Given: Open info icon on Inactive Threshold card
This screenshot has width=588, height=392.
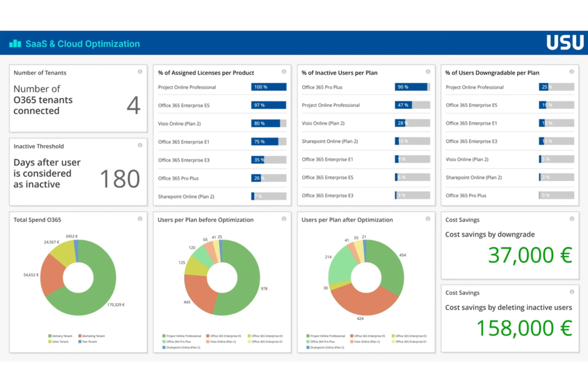Looking at the screenshot, I should [140, 145].
